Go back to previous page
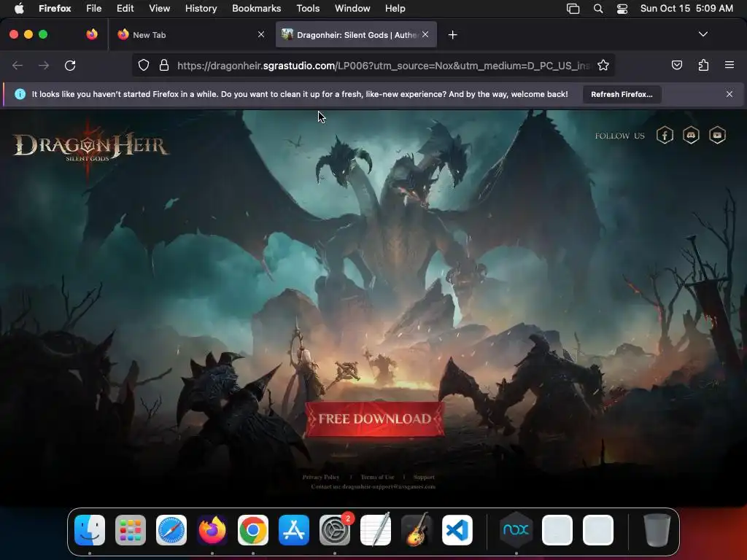 pos(18,65)
